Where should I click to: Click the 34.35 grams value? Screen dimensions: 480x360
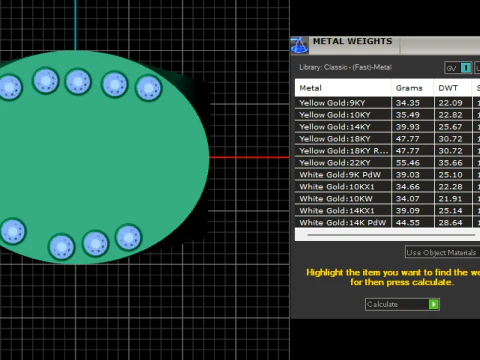pyautogui.click(x=408, y=103)
